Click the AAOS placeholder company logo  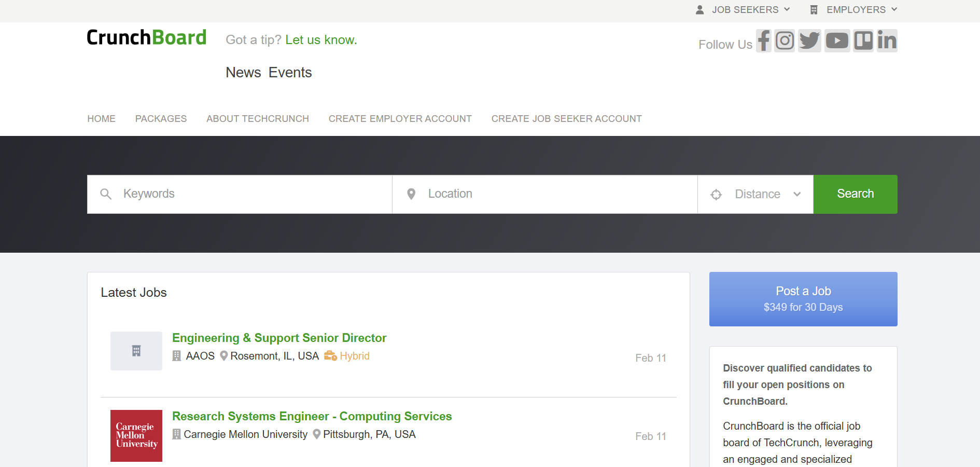pyautogui.click(x=136, y=351)
